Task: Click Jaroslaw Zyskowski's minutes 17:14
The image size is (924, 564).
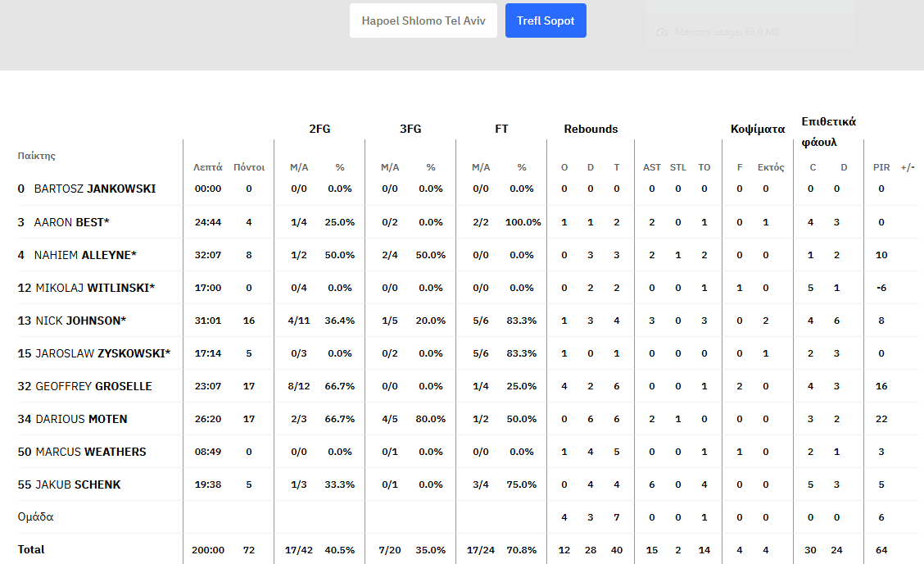Action: point(208,353)
